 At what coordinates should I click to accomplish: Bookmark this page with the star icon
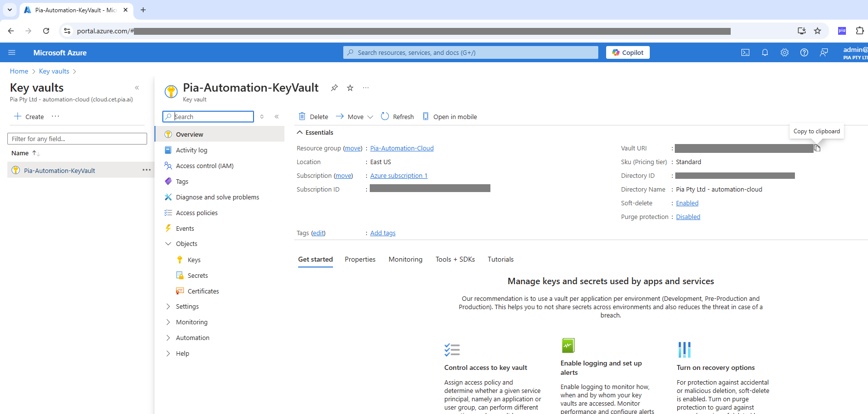[x=817, y=31]
